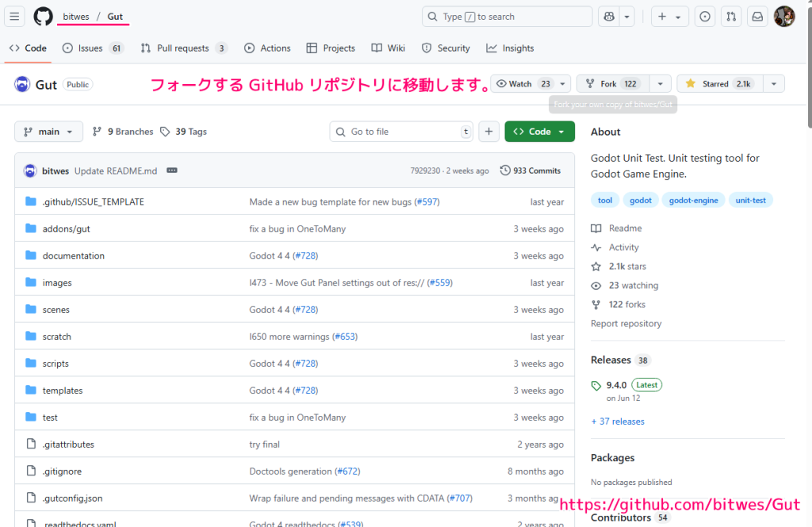812x527 pixels.
Task: Switch to the Issues tab
Action: click(92, 48)
